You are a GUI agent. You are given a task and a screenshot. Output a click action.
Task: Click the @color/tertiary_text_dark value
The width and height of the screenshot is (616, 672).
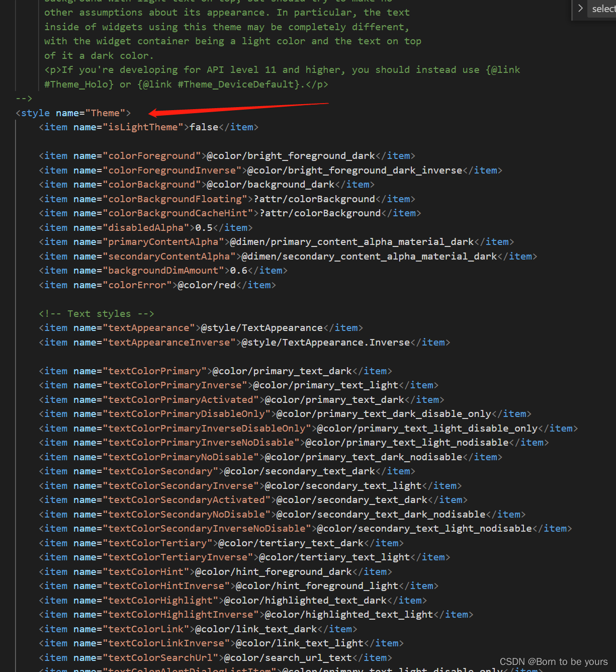pyautogui.click(x=291, y=543)
